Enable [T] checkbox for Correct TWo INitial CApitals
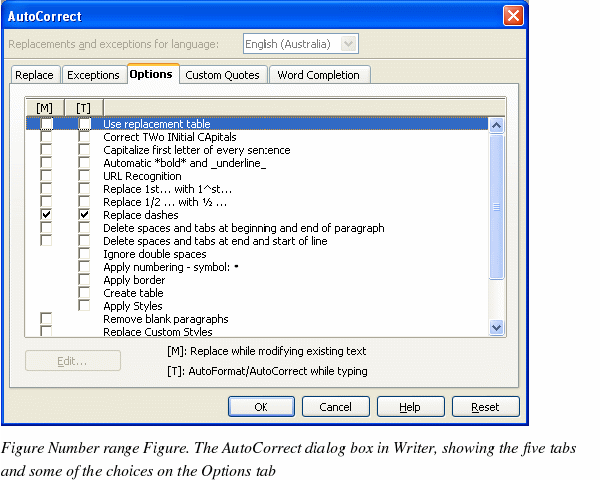The image size is (601, 481). click(x=85, y=137)
